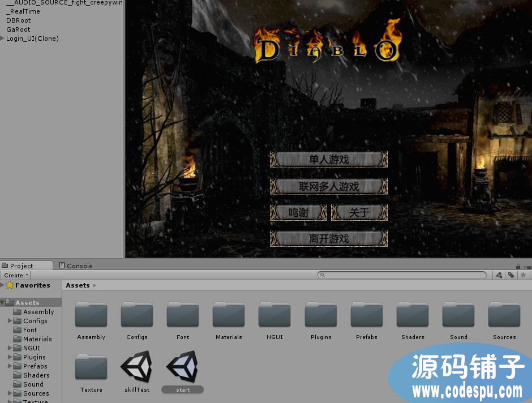This screenshot has height=403, width=532.
Task: Select Materials in the folder tree
Action: coord(37,339)
